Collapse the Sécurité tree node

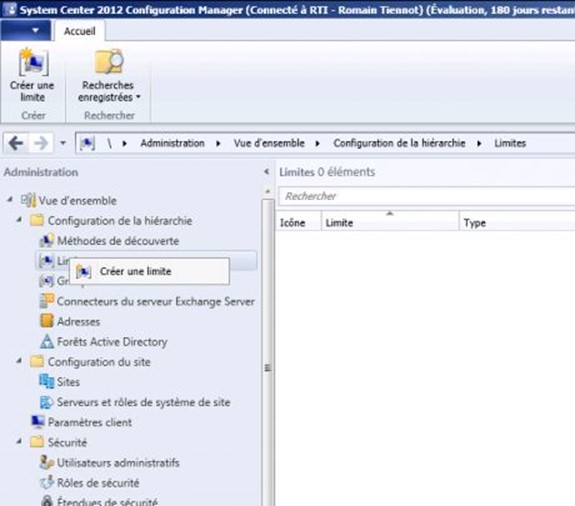tap(19, 442)
